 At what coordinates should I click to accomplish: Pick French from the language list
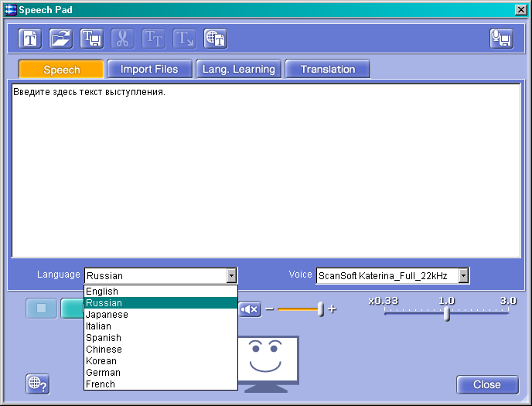pos(101,384)
